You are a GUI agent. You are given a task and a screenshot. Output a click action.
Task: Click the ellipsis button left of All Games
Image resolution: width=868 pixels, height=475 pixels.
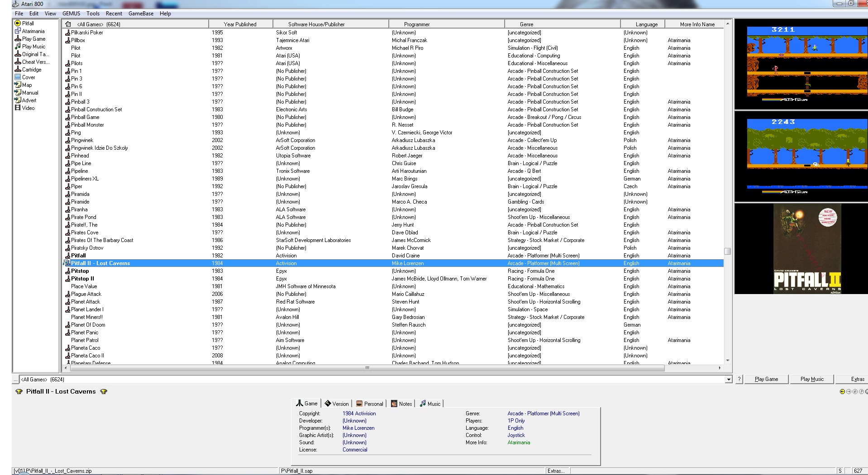click(16, 380)
